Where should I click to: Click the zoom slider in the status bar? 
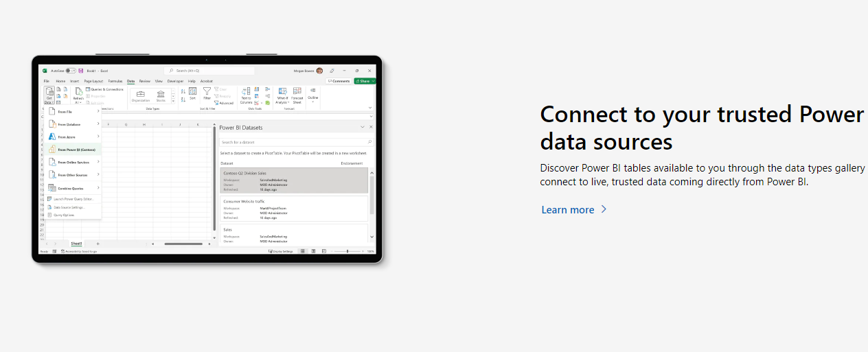click(347, 251)
